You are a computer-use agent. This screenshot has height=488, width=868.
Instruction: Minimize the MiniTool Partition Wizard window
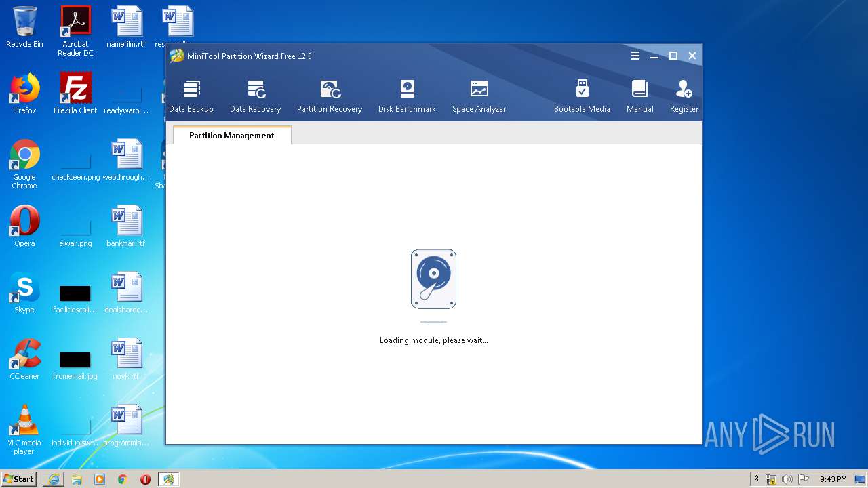point(654,56)
